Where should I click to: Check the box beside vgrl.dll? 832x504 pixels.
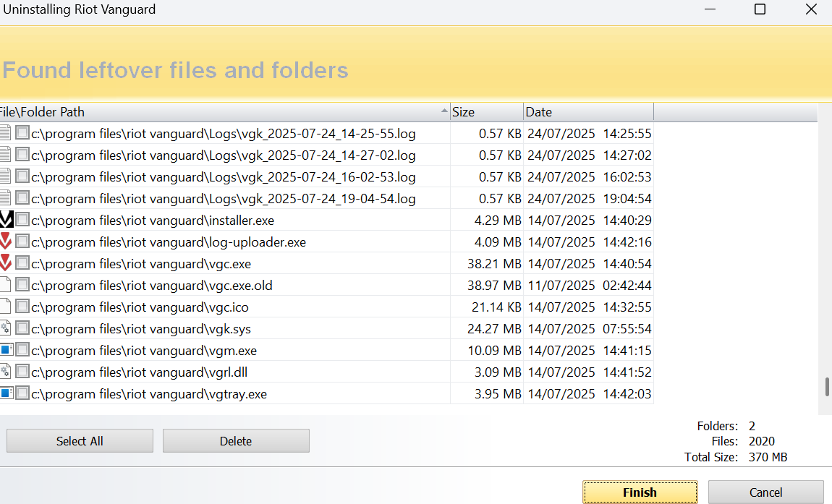pyautogui.click(x=22, y=372)
